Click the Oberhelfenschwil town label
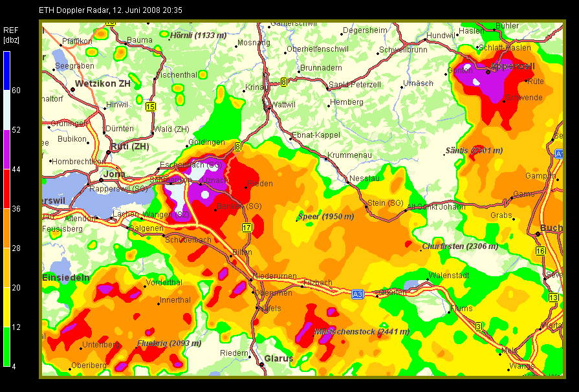The image size is (579, 392). point(318,49)
